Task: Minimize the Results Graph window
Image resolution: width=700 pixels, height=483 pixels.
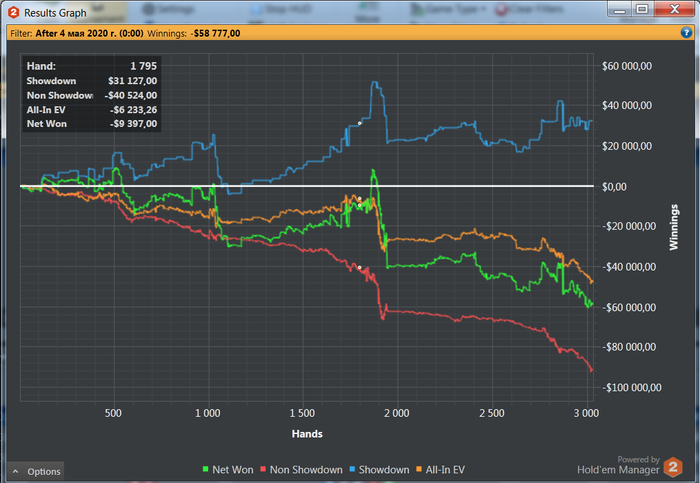Action: 619,9
